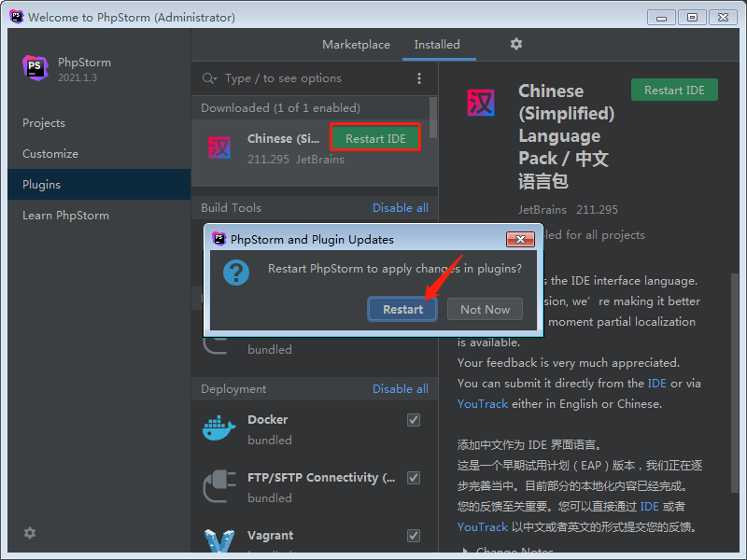Click the search magnifier icon
This screenshot has height=560, width=747.
(209, 78)
